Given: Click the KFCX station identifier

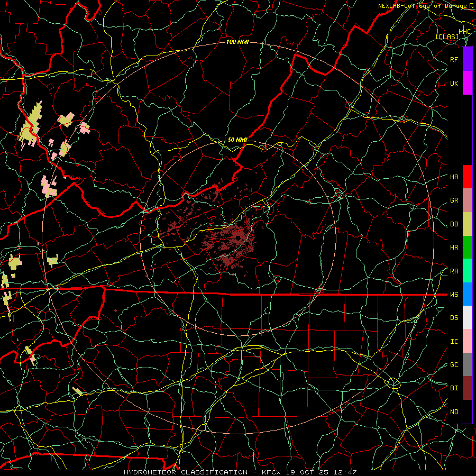Looking at the screenshot, I should click(x=271, y=472).
